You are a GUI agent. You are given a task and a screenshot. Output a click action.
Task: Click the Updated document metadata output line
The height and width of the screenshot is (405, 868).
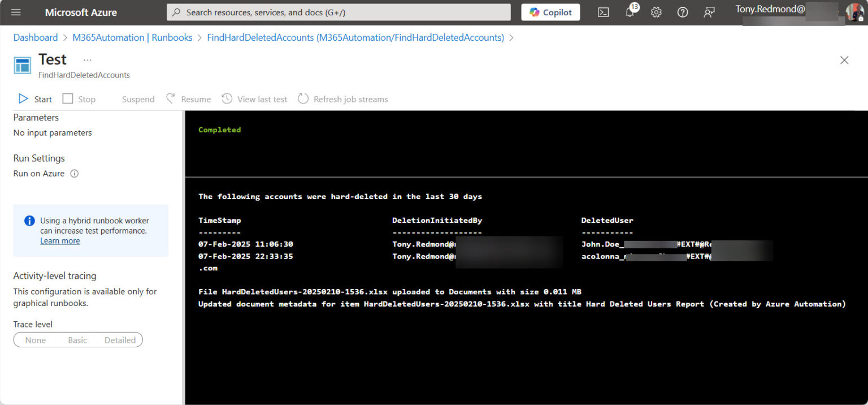(x=522, y=304)
